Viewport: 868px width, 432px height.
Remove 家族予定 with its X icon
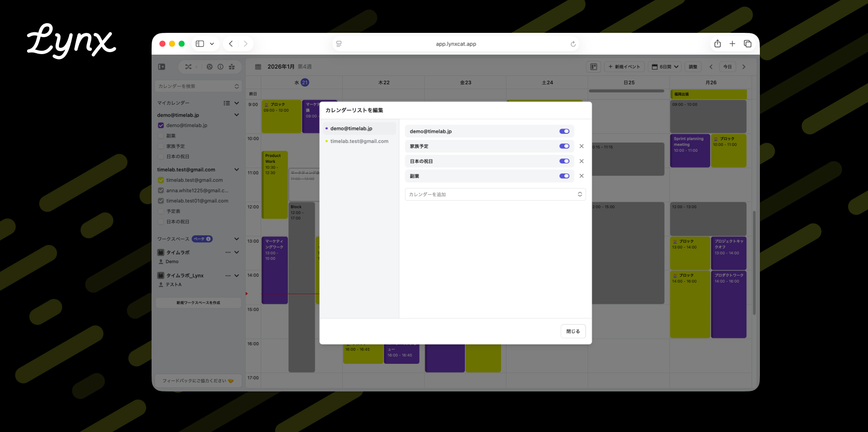[x=582, y=146]
